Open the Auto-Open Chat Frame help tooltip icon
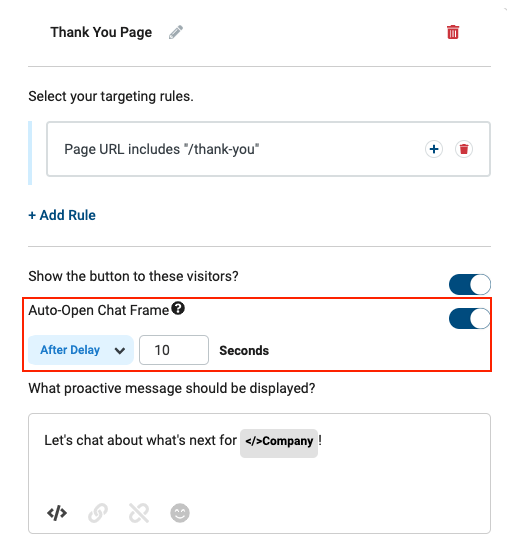Image resolution: width=517 pixels, height=556 pixels. [x=178, y=308]
